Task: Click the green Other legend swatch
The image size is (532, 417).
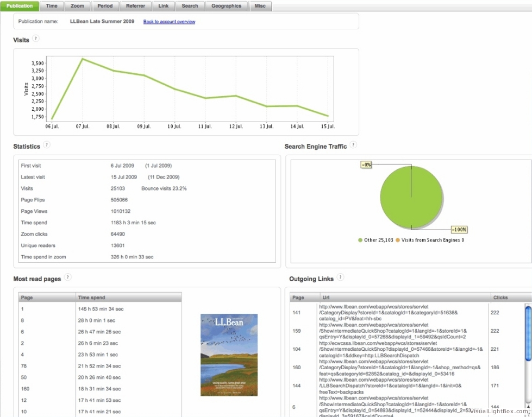Action: (x=360, y=240)
